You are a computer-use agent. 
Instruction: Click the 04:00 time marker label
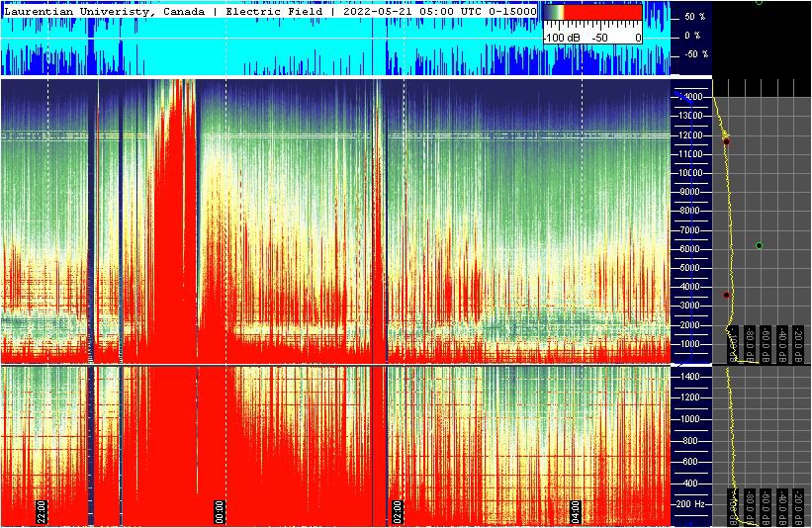pyautogui.click(x=576, y=510)
